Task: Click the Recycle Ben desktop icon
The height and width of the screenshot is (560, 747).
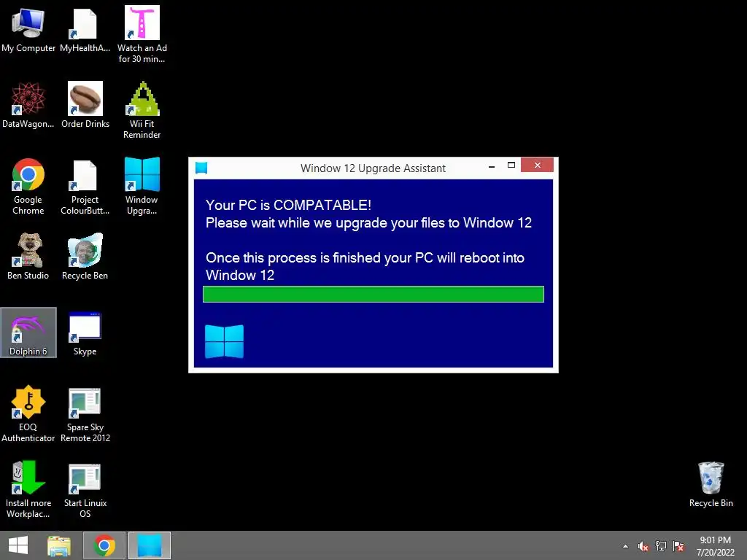Action: (x=85, y=257)
